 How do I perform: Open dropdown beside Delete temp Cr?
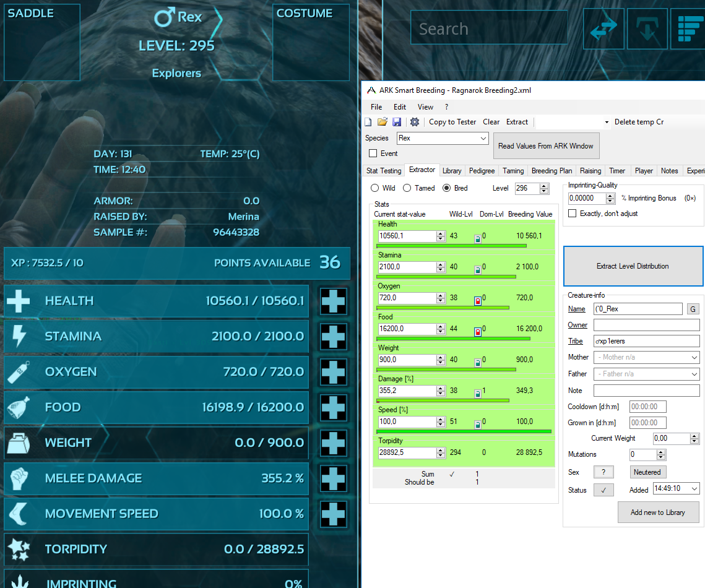(607, 123)
